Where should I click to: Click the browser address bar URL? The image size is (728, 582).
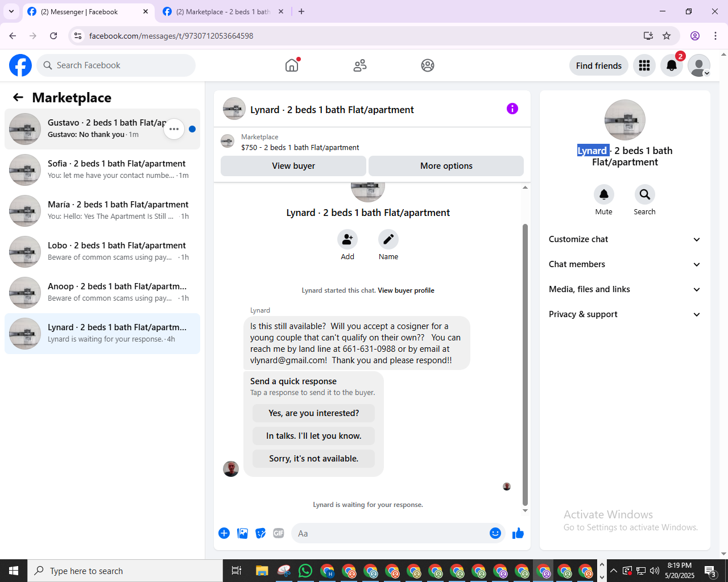tap(171, 36)
